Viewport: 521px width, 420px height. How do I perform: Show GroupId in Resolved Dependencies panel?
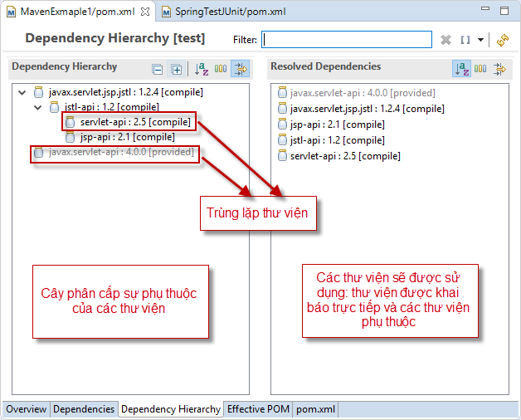pyautogui.click(x=480, y=69)
